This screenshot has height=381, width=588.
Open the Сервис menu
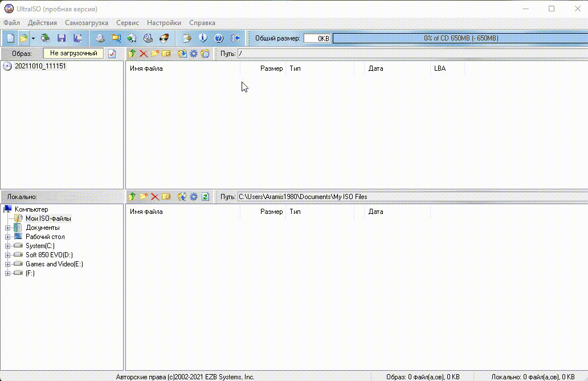click(128, 22)
